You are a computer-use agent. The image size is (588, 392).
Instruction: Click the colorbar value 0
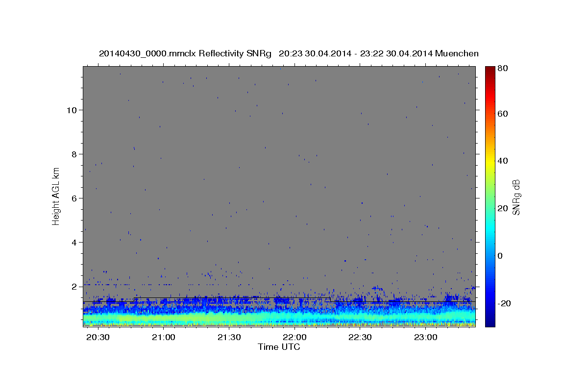pos(500,256)
